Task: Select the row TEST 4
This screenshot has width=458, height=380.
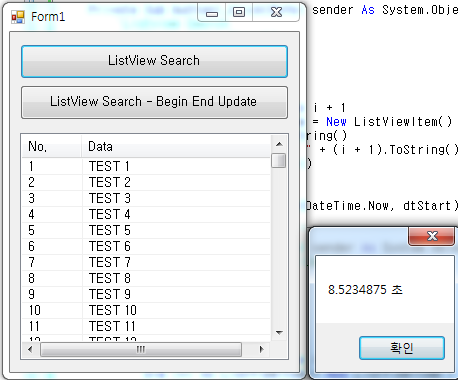Action: (146, 214)
